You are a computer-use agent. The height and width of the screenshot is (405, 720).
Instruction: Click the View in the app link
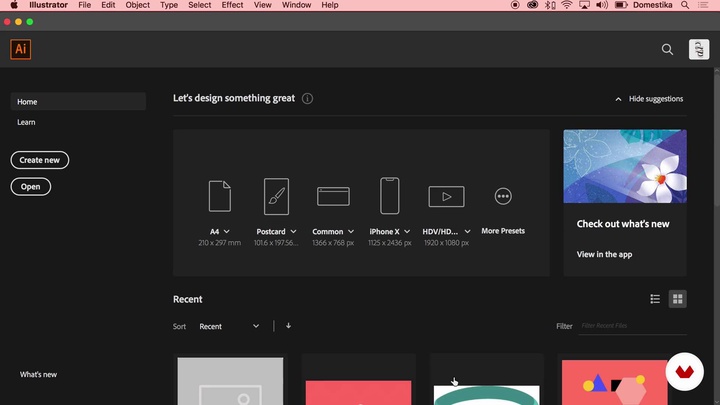coord(604,255)
